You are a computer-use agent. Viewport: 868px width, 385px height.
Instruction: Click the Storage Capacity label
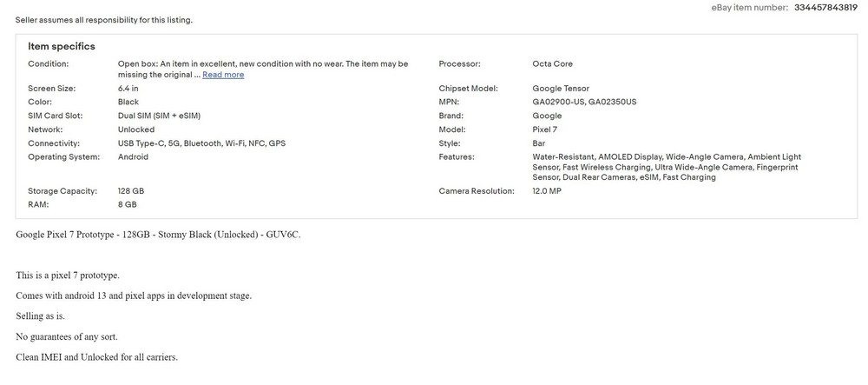[x=62, y=191]
